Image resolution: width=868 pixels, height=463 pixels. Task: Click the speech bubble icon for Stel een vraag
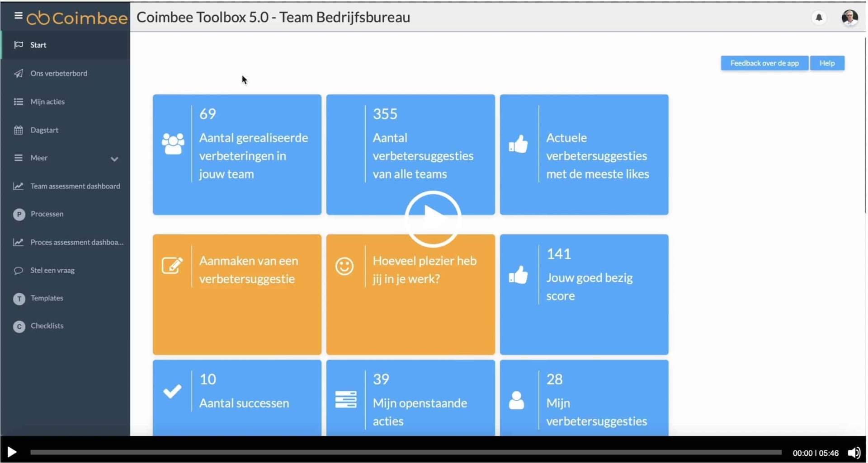pyautogui.click(x=19, y=270)
